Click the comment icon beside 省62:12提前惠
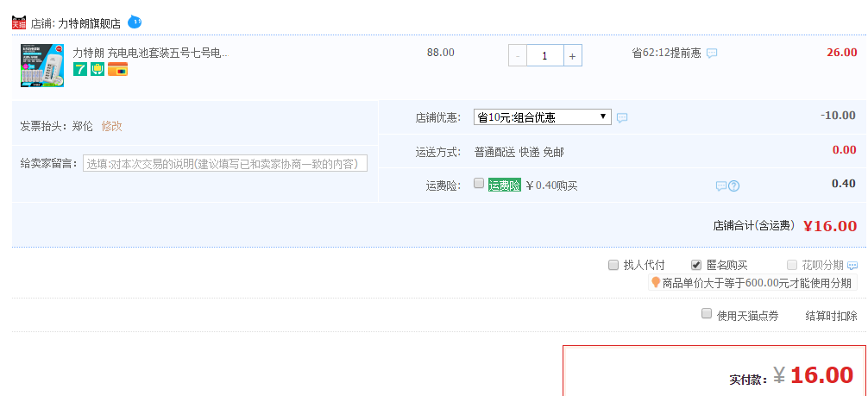The image size is (868, 396). (712, 53)
